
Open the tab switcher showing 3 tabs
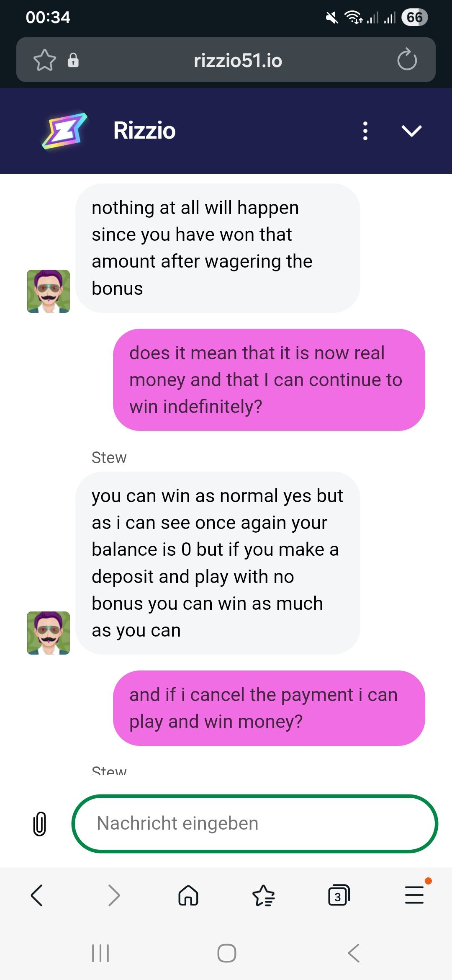(339, 895)
